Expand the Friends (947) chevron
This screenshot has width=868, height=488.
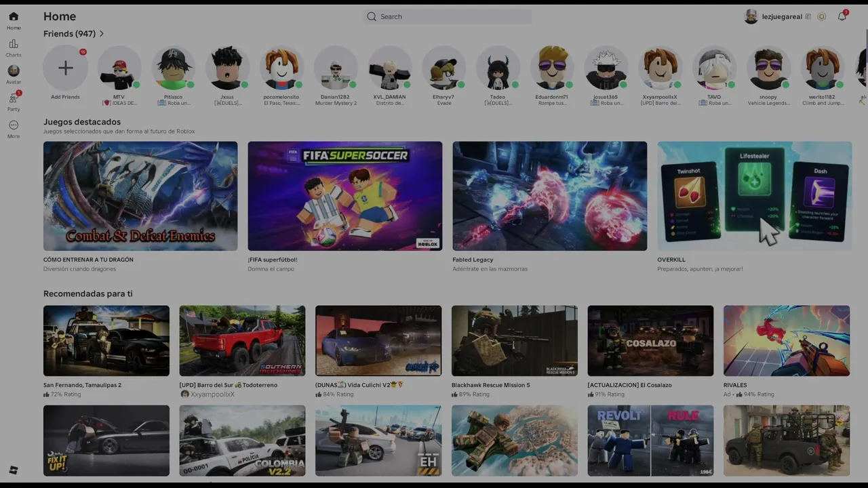coord(102,34)
